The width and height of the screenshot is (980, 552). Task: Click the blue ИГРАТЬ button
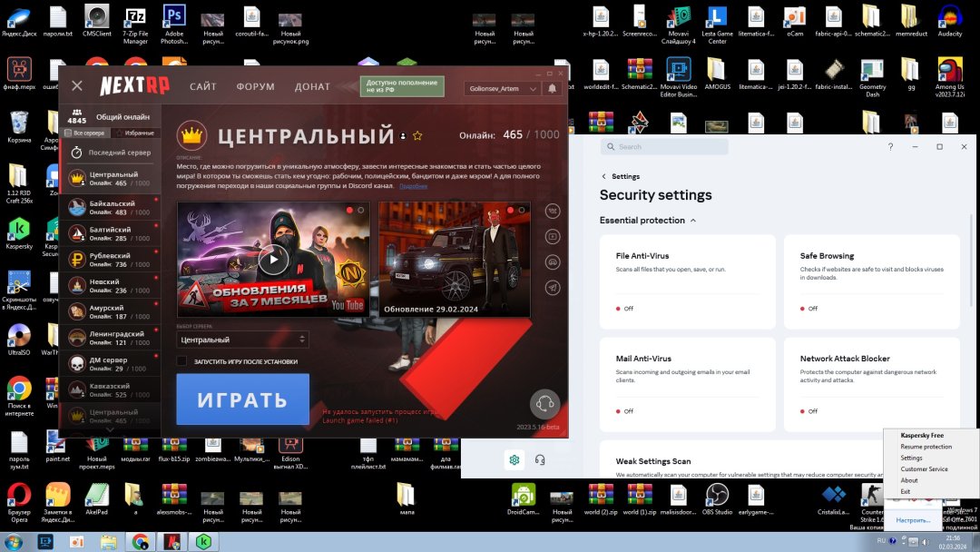pyautogui.click(x=242, y=399)
